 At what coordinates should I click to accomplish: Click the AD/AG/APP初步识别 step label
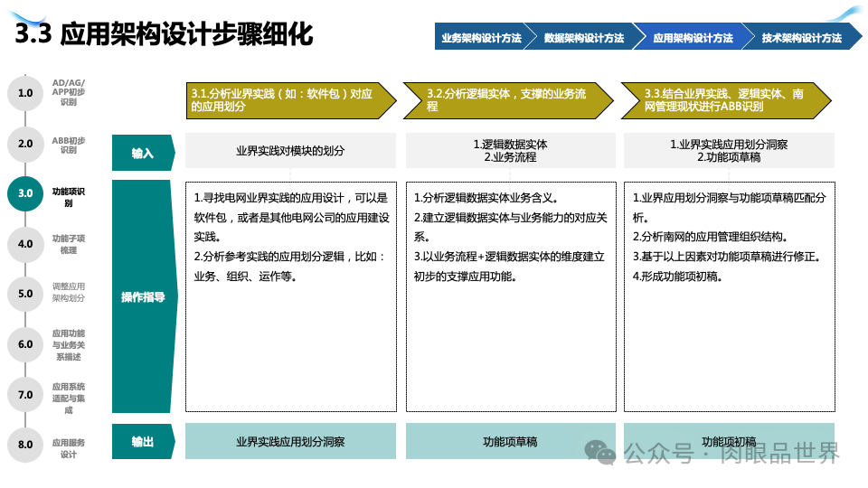pos(69,92)
